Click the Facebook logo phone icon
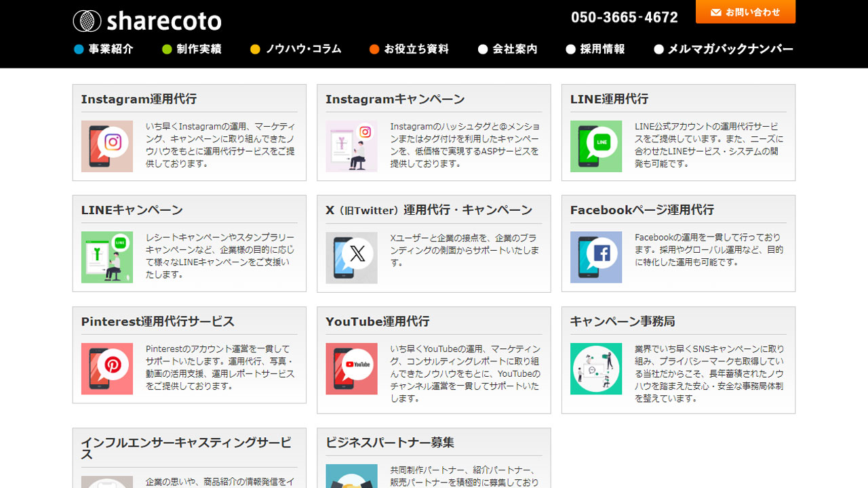 coord(596,258)
